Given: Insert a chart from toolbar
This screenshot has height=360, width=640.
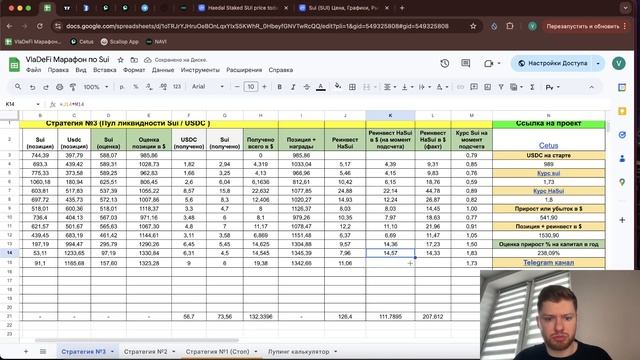Looking at the screenshot, I should click(x=487, y=87).
